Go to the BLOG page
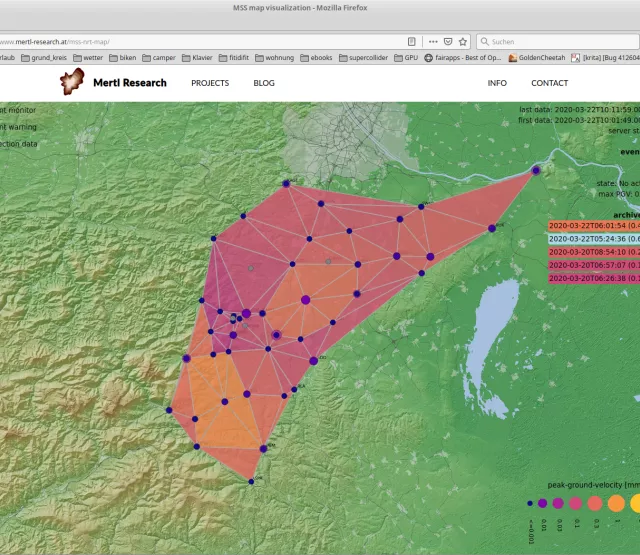Viewport: 640px width, 555px height. (x=264, y=83)
